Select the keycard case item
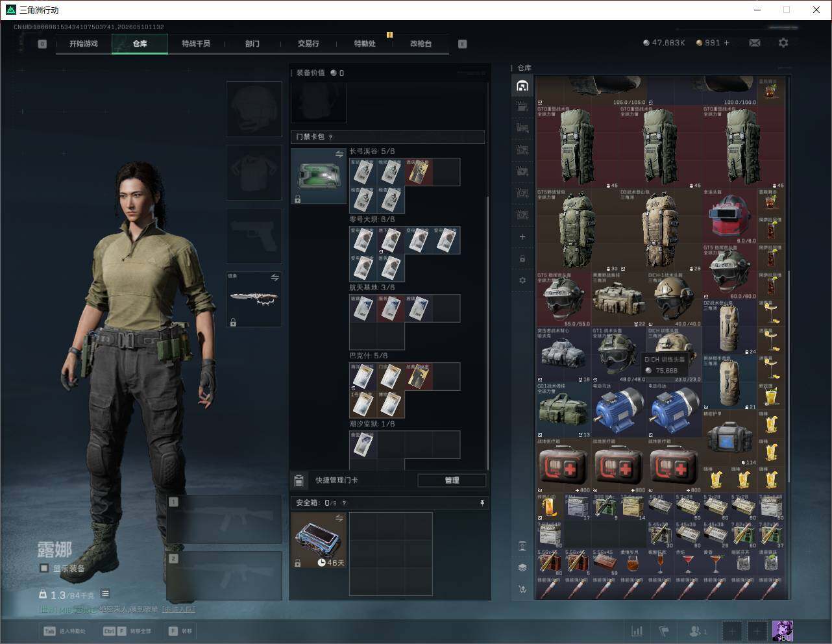Viewport: 832px width, 644px height. pos(318,176)
